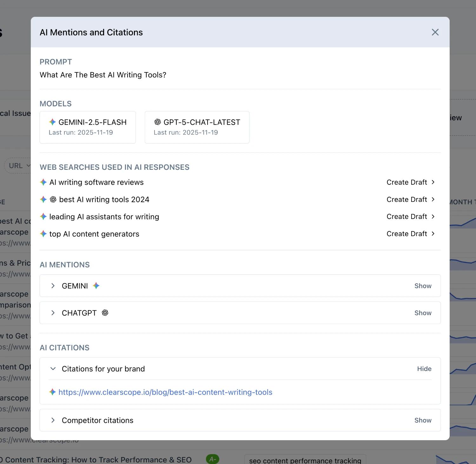Show the Competitor citations

423,420
